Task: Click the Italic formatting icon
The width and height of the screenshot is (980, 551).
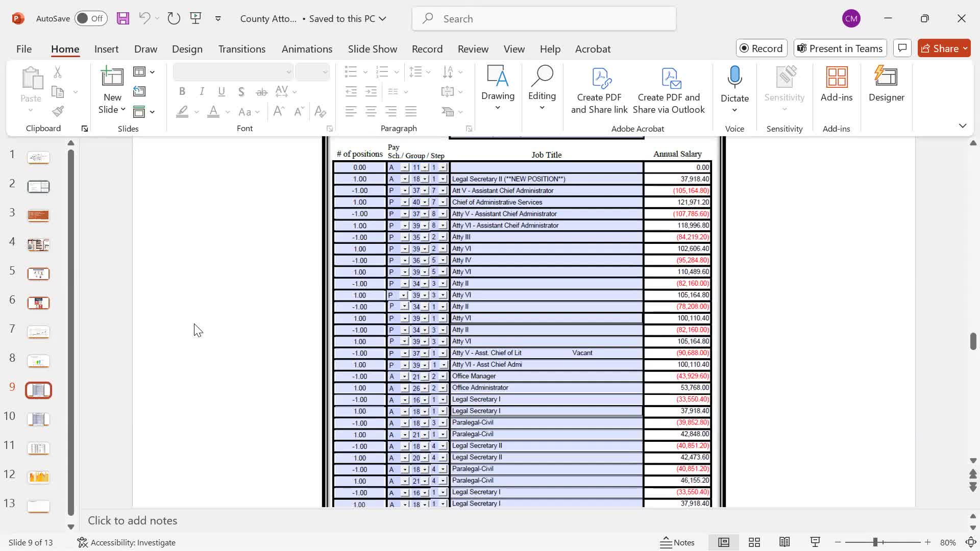Action: [202, 92]
